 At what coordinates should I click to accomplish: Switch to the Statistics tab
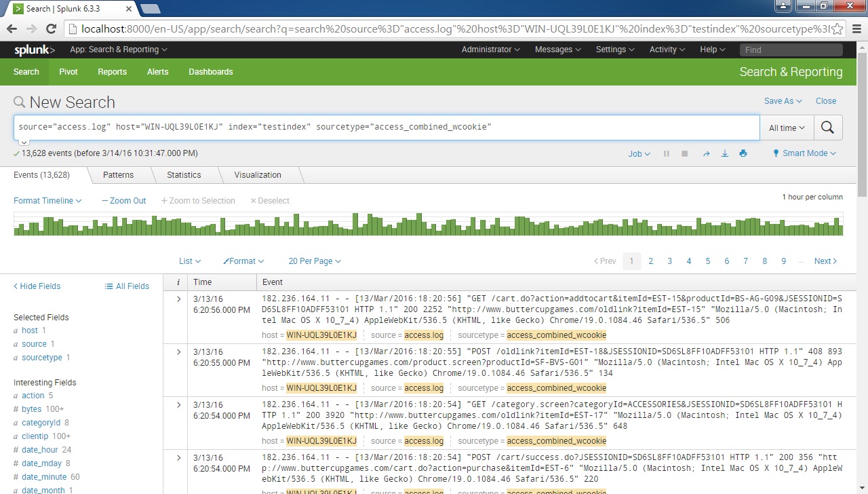(x=184, y=174)
